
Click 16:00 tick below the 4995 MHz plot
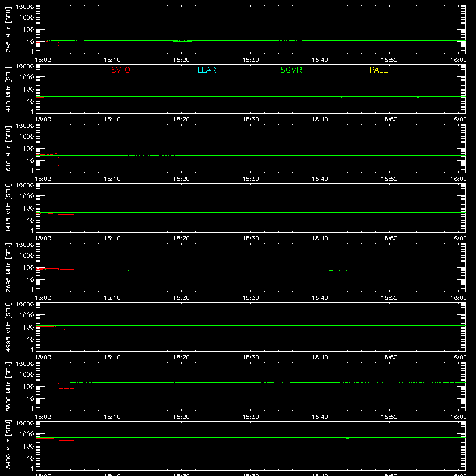(458, 358)
